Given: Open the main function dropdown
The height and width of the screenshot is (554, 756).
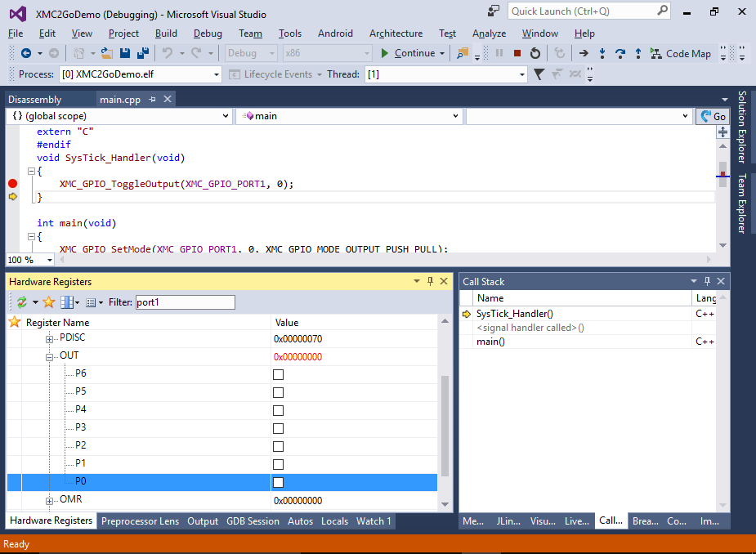Looking at the screenshot, I should click(x=349, y=116).
